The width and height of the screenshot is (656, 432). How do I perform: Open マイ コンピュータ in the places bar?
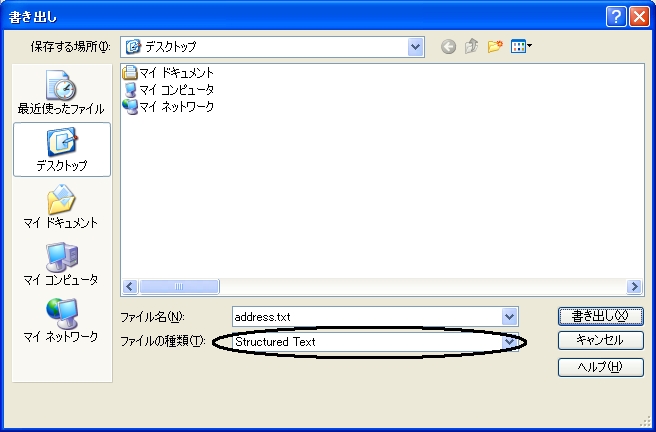coord(61,264)
